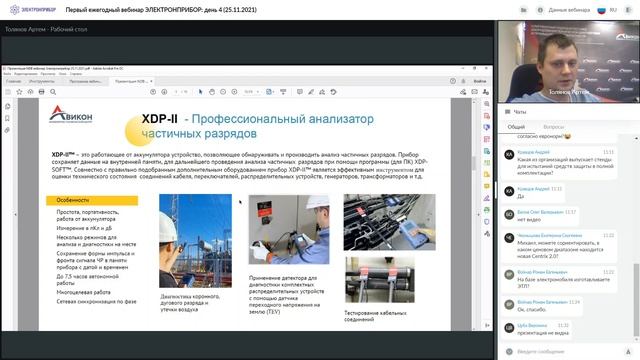The image size is (640, 360).
Task: Select the Презентация XDP... document tab
Action: point(131,81)
